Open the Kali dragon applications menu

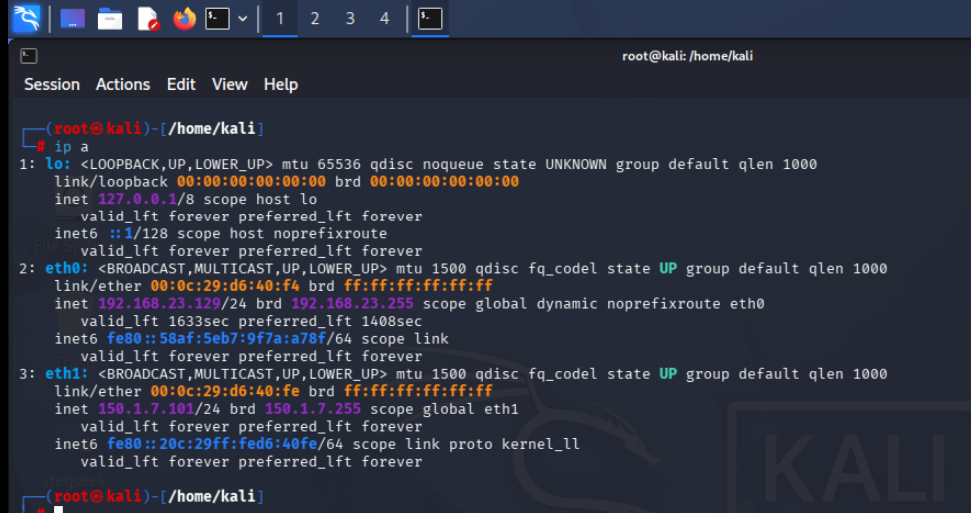pos(26,19)
